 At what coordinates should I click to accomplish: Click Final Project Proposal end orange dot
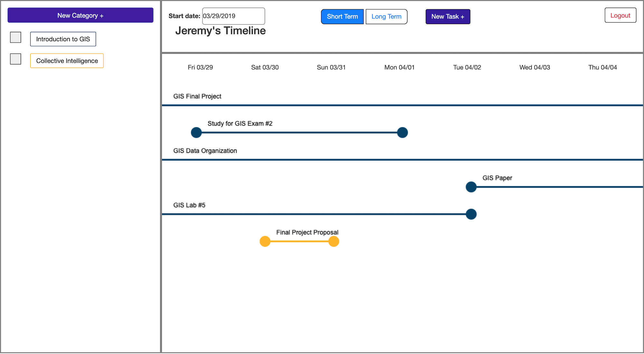(x=334, y=241)
